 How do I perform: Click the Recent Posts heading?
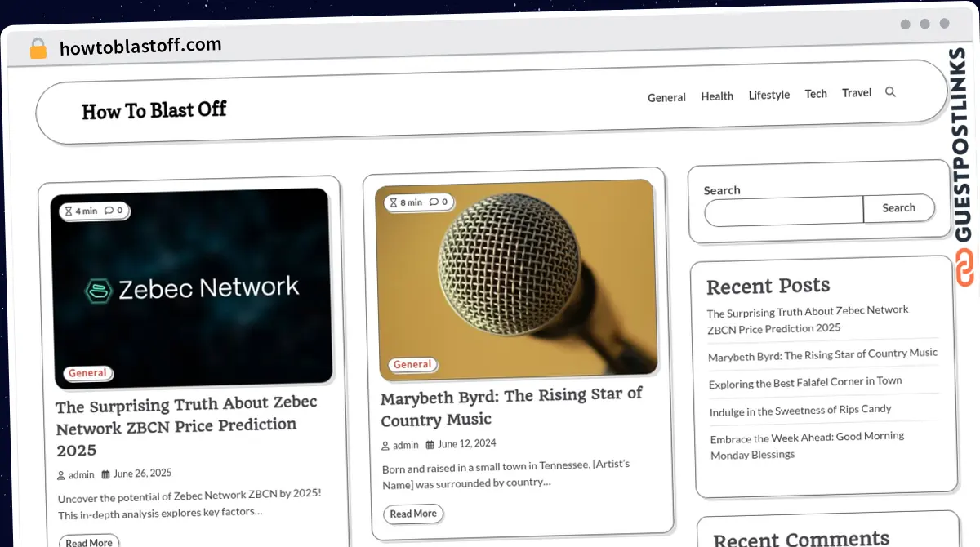768,287
